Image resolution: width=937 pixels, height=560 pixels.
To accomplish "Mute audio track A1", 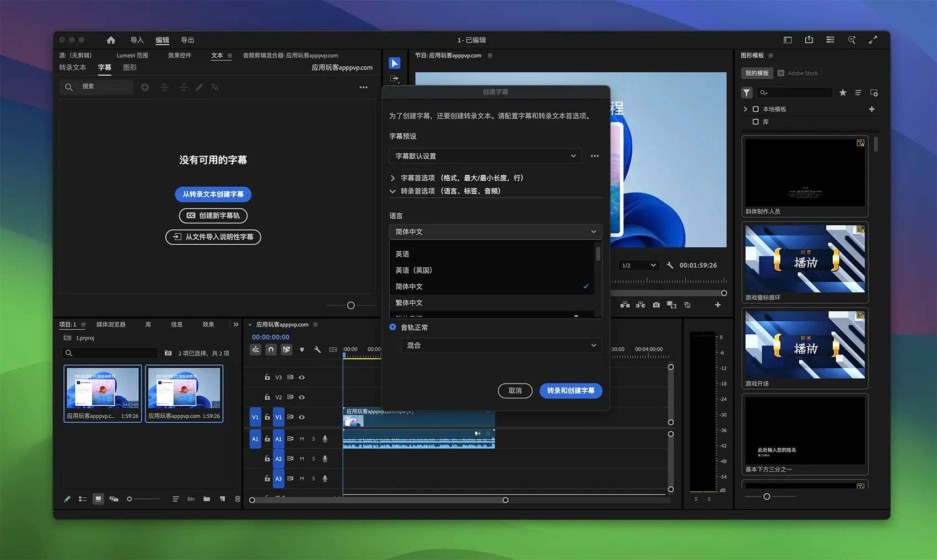I will pos(302,439).
